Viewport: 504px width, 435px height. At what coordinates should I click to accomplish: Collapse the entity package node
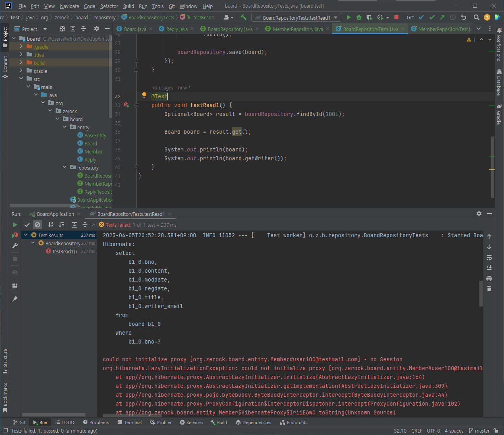[64, 127]
